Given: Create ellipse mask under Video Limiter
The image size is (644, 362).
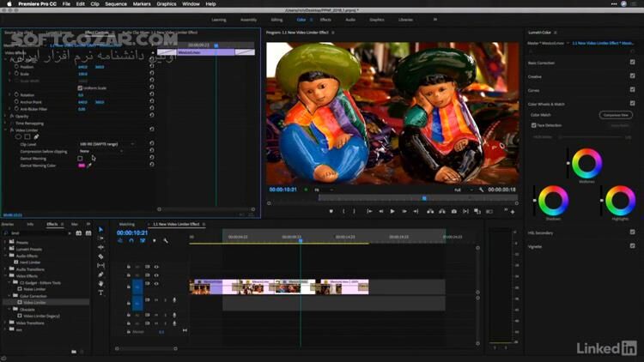Looking at the screenshot, I should coord(19,136).
